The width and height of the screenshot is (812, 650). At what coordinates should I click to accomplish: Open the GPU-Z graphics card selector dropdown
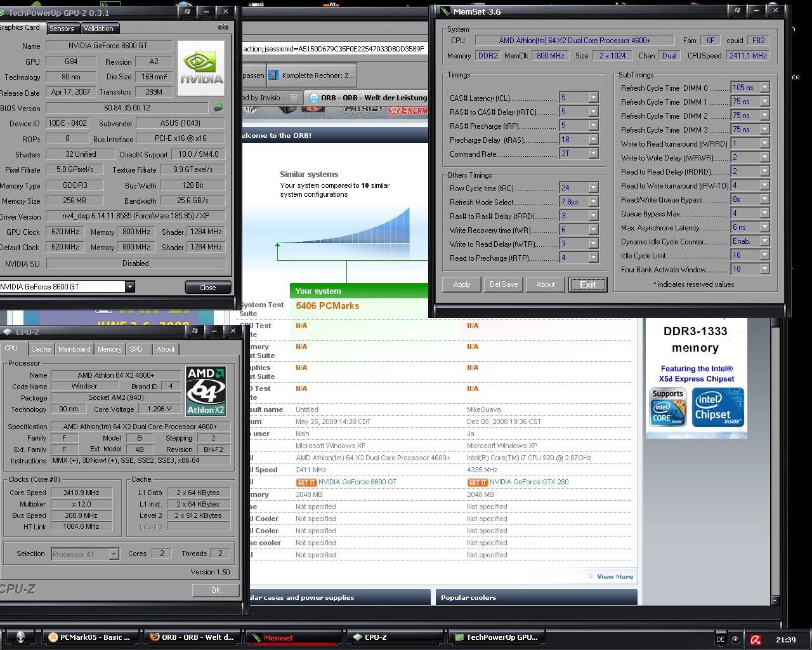[x=129, y=287]
